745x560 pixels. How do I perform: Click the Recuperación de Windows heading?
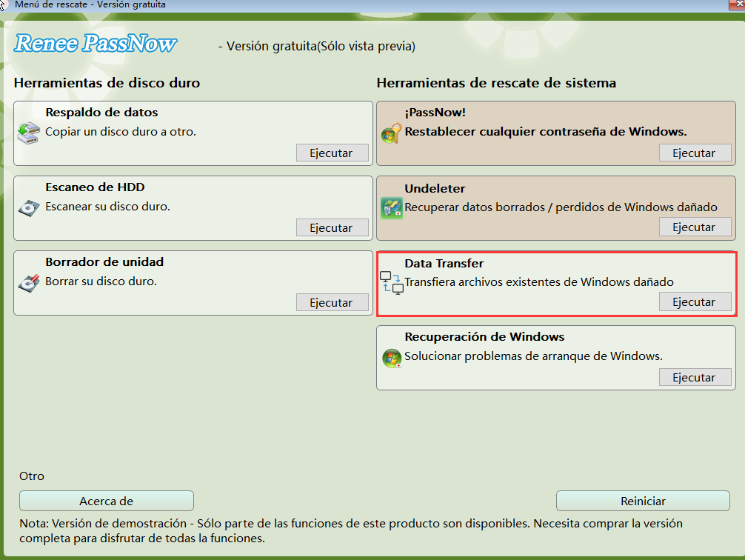click(x=484, y=337)
